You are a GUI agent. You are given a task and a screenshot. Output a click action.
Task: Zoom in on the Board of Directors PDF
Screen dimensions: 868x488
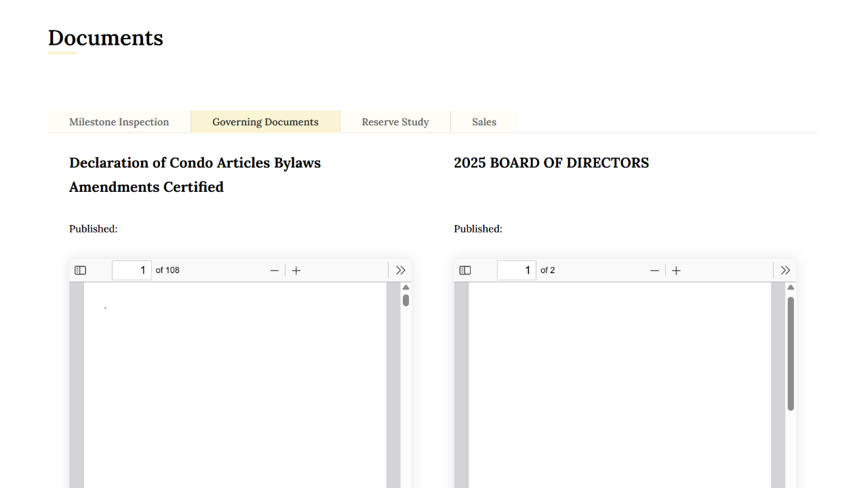click(x=676, y=270)
